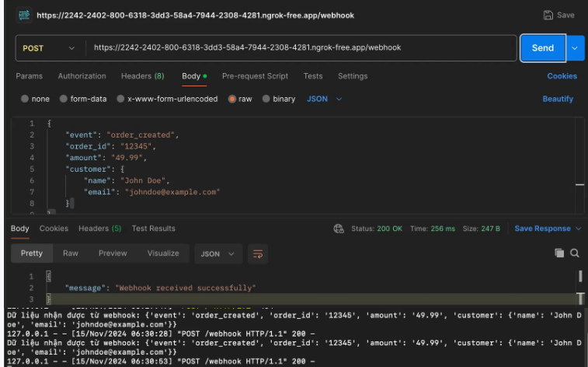Click the Save floppy disk icon
This screenshot has height=367, width=588.
pos(548,15)
